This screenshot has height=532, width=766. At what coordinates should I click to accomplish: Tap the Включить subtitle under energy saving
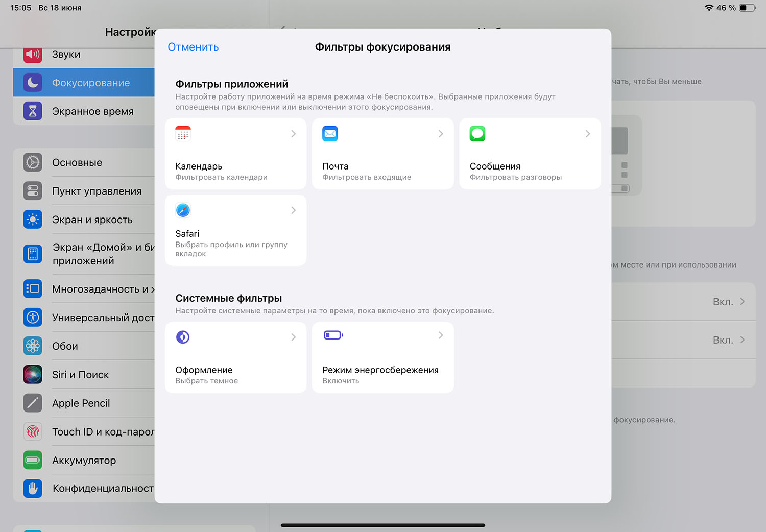tap(341, 381)
